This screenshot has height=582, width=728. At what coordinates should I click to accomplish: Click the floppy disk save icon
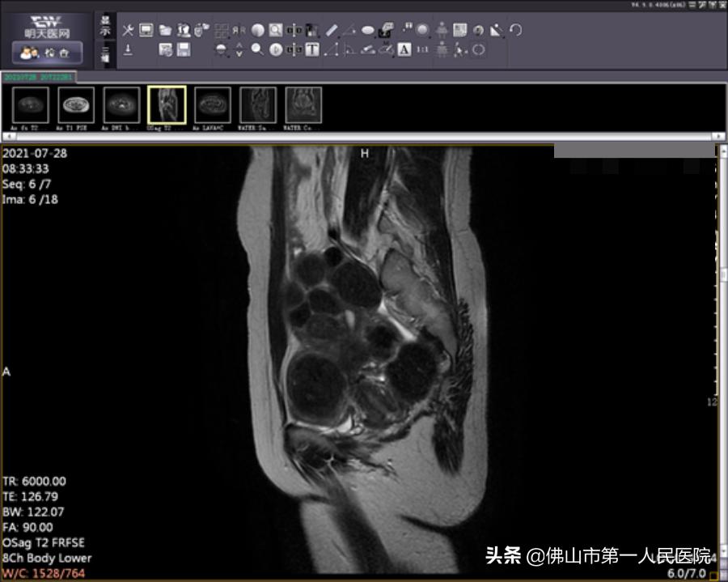click(184, 49)
